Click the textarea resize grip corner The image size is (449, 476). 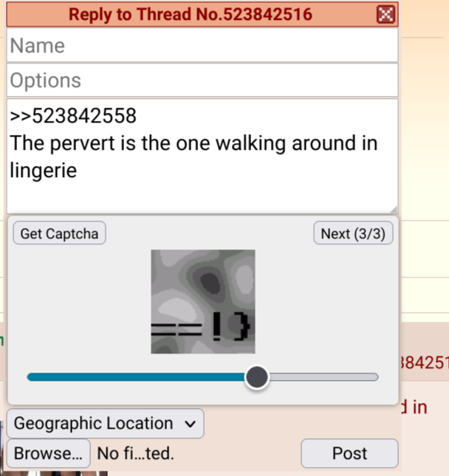click(x=394, y=210)
